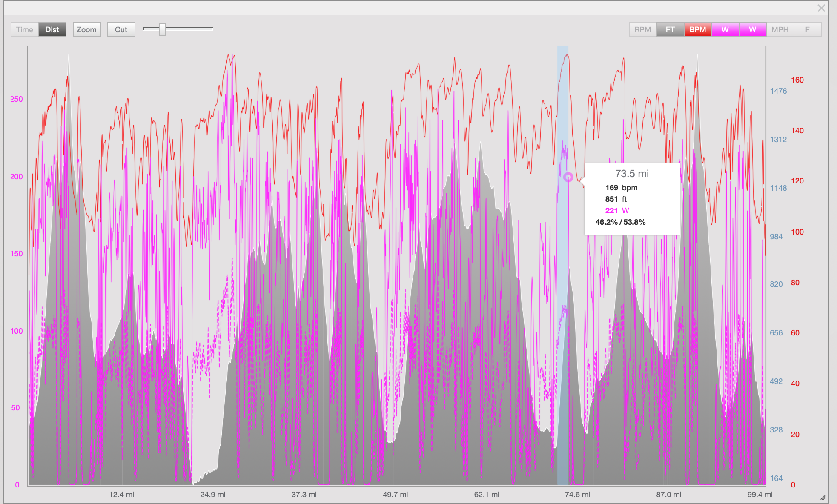The height and width of the screenshot is (504, 837).
Task: Click the resize grip in bottom-right corner
Action: point(823,497)
